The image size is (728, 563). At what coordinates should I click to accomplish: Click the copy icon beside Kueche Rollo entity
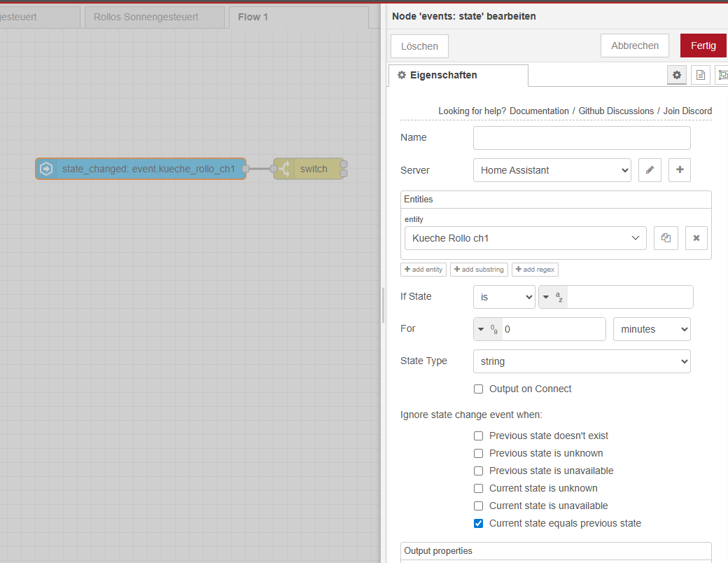666,238
